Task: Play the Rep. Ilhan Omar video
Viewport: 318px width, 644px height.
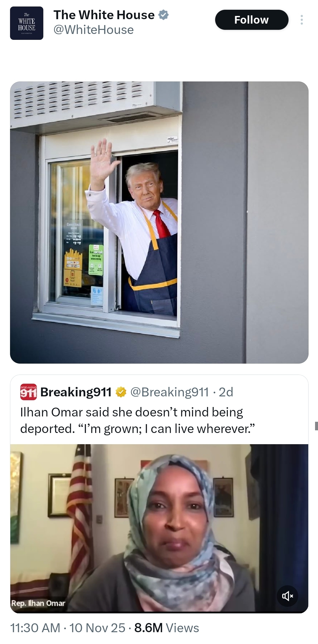Action: tap(159, 528)
